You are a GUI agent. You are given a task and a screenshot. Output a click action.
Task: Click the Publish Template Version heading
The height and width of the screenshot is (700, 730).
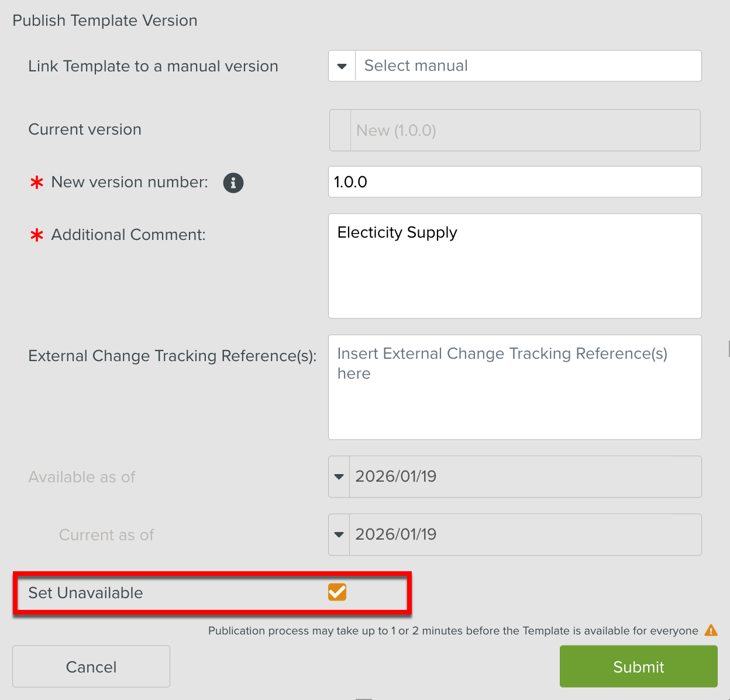(x=105, y=20)
